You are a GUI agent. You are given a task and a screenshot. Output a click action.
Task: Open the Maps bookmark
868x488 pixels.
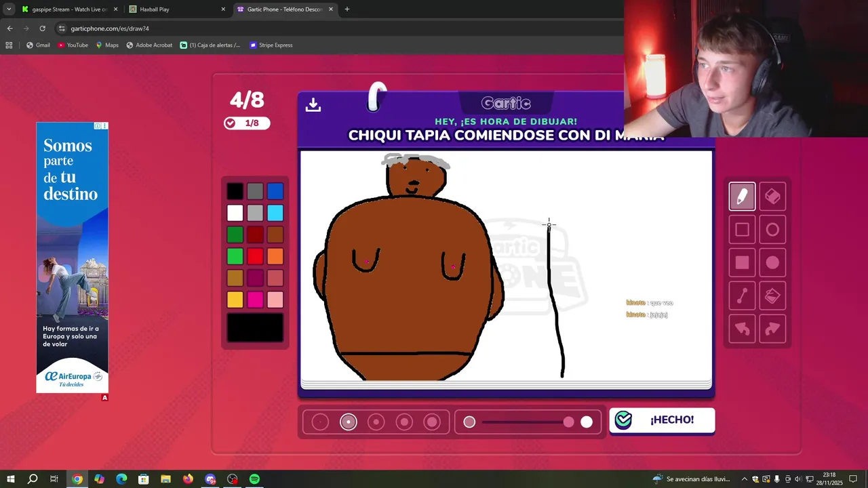point(107,45)
